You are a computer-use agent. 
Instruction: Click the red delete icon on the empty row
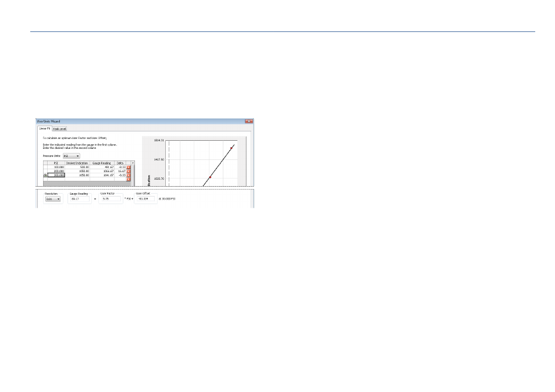(x=129, y=179)
